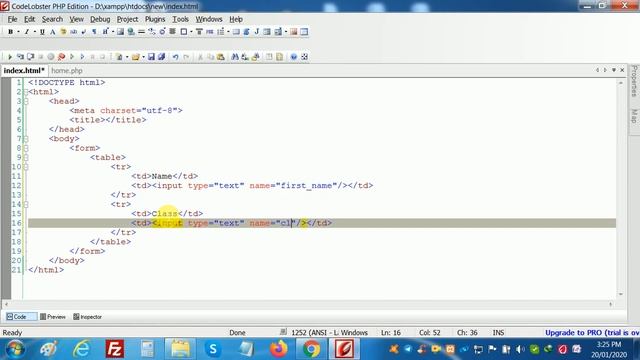Paste using the clipboard toolbar icon
The image size is (640, 360).
point(221,57)
